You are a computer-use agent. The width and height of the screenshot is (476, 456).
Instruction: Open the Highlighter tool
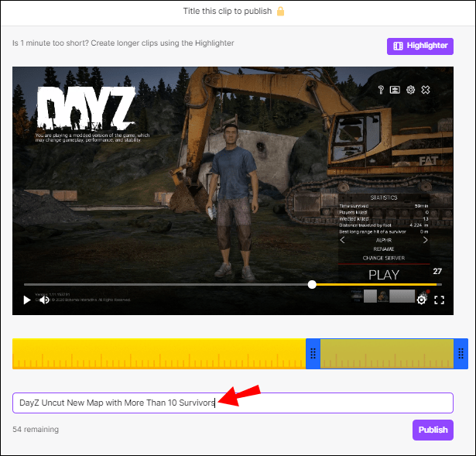click(419, 46)
